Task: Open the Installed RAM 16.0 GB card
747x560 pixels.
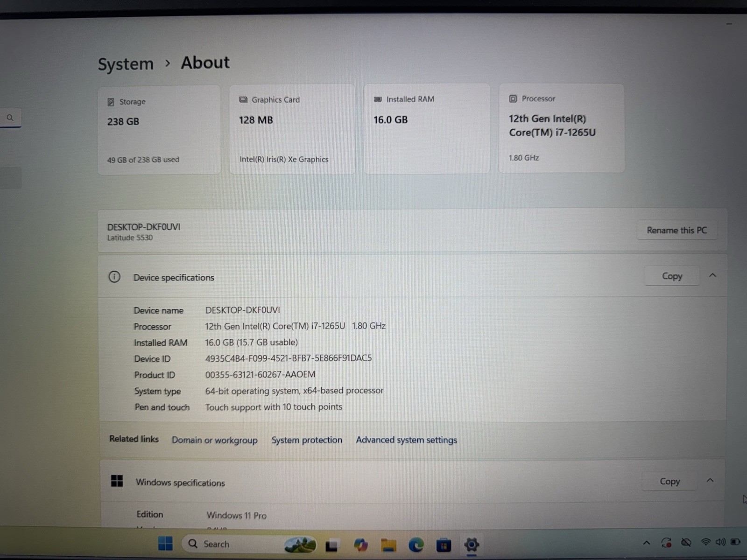Action: pyautogui.click(x=427, y=128)
